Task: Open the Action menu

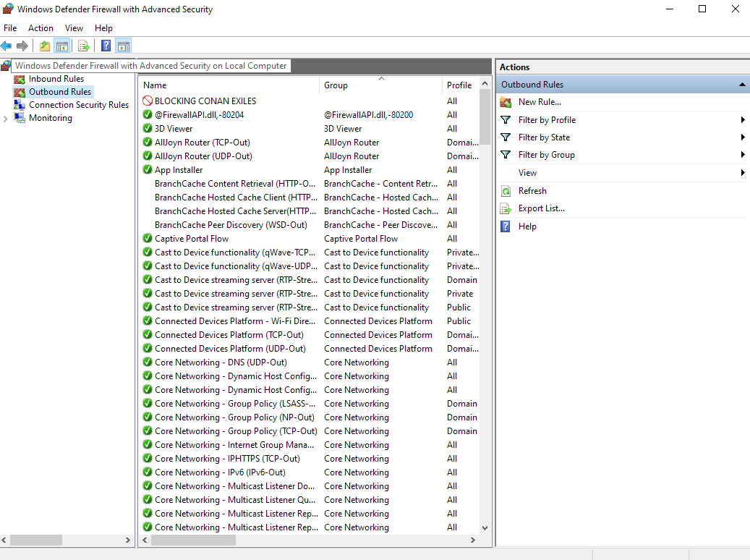Action: pyautogui.click(x=41, y=28)
